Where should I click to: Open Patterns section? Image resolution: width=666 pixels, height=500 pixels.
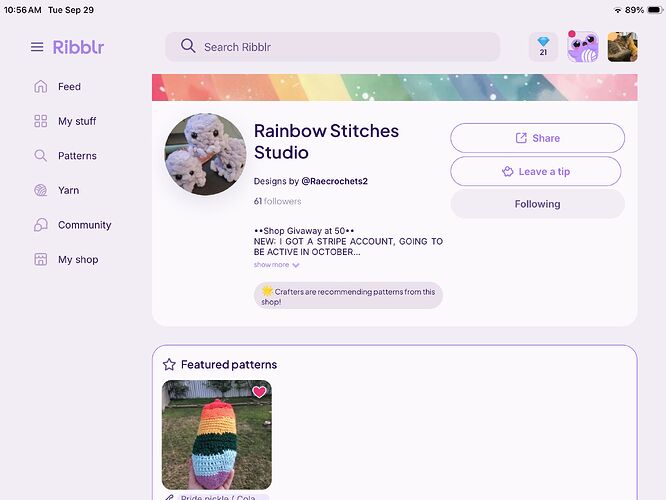[77, 156]
